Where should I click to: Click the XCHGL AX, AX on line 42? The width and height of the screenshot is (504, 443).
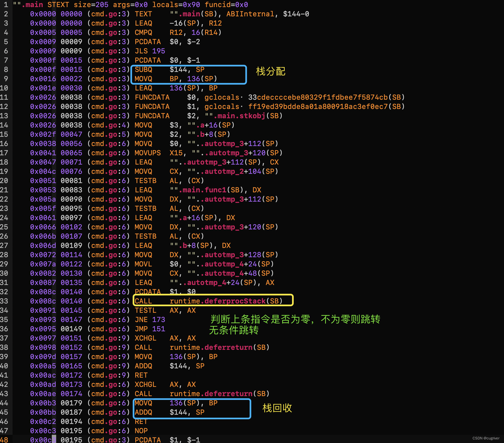[165, 384]
